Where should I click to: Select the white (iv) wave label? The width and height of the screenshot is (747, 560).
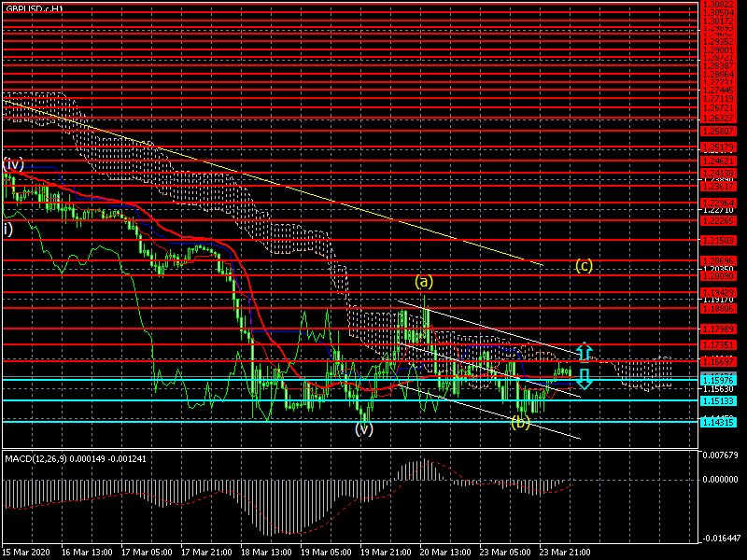(x=12, y=165)
